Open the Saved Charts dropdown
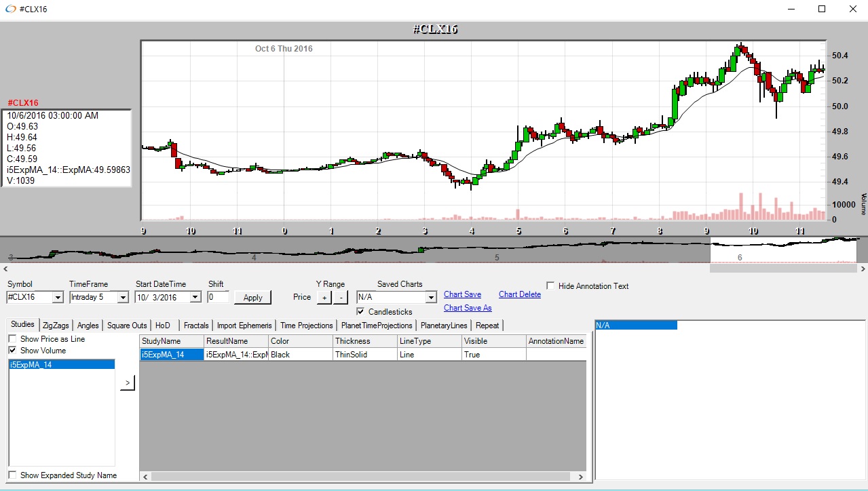The width and height of the screenshot is (868, 491). point(430,297)
